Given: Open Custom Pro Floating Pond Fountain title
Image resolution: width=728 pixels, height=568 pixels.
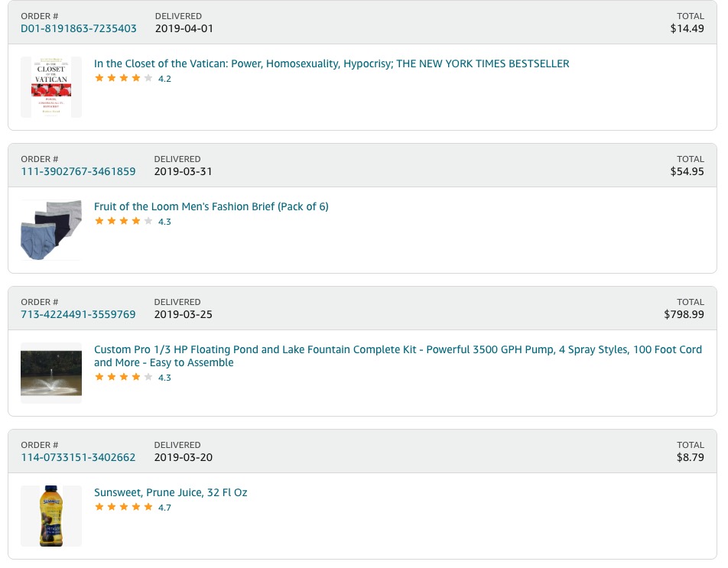Looking at the screenshot, I should pos(398,349).
